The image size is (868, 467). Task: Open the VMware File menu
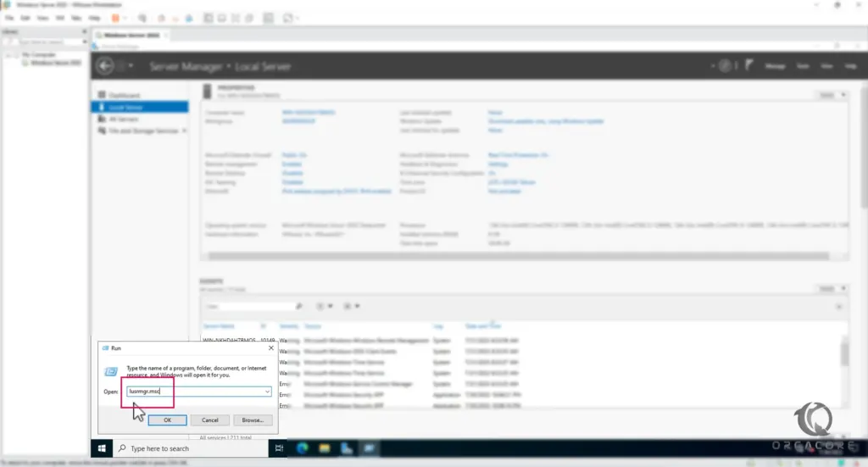pyautogui.click(x=9, y=19)
